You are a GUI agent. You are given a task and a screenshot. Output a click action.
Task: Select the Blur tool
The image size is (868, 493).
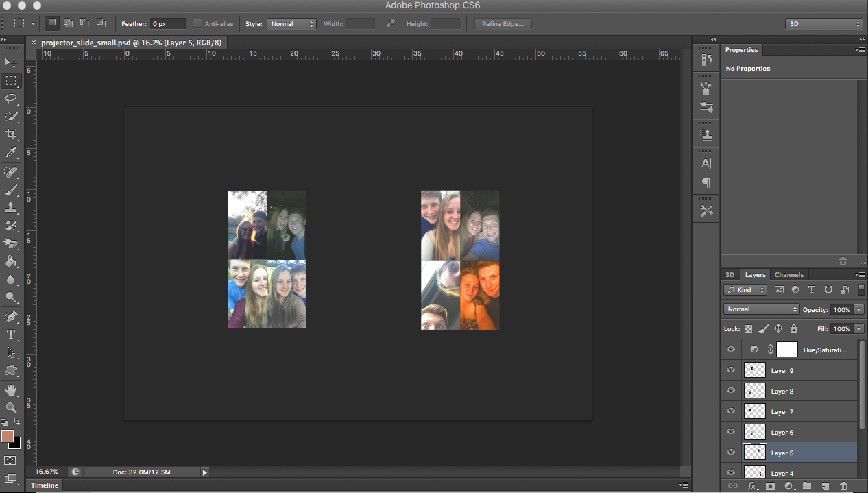point(11,279)
